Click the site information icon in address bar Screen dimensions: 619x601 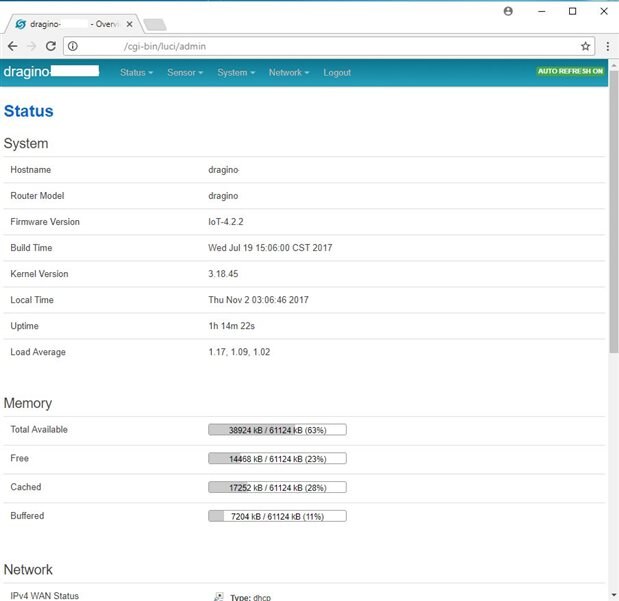(x=73, y=46)
